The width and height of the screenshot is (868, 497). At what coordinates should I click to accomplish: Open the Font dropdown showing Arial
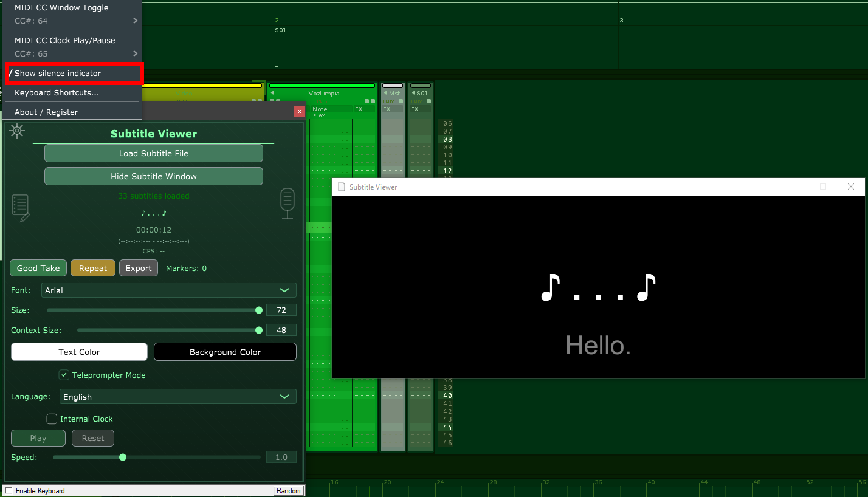pyautogui.click(x=169, y=290)
